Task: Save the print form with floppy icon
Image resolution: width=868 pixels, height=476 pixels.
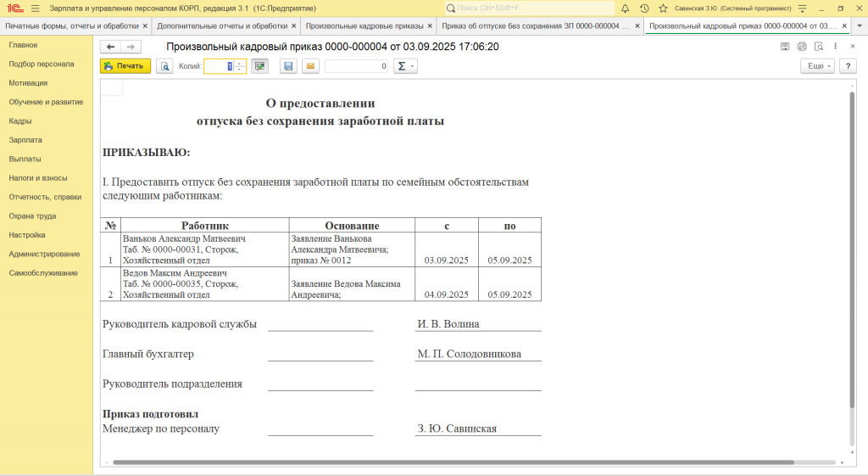Action: (288, 66)
